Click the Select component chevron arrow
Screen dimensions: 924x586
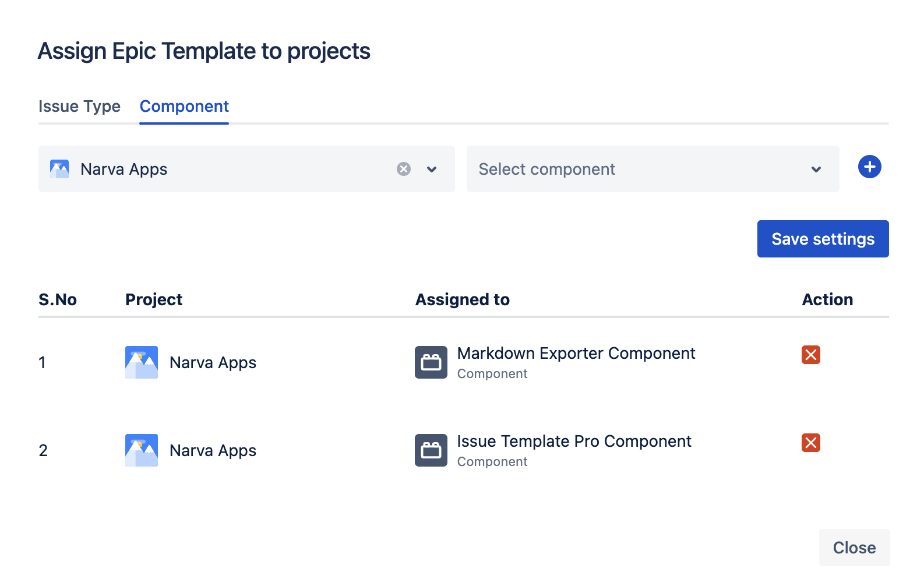coord(816,170)
